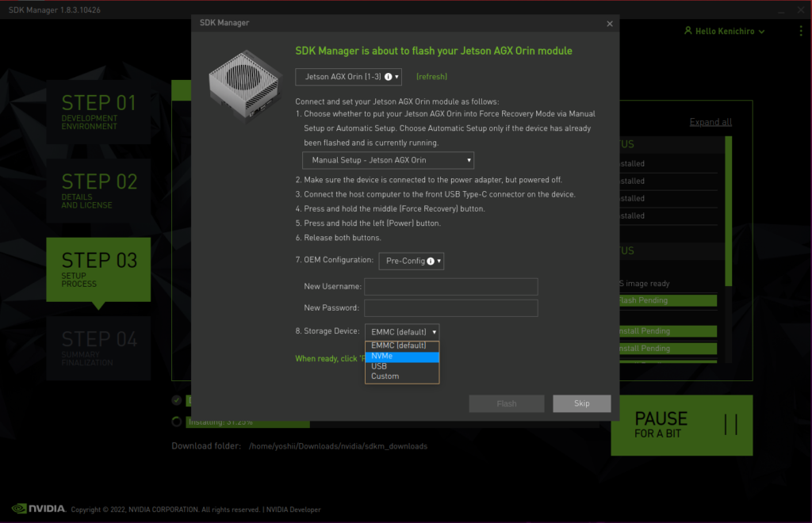Click the info icon in the Jetson device selector
This screenshot has width=812, height=523.
coord(389,77)
